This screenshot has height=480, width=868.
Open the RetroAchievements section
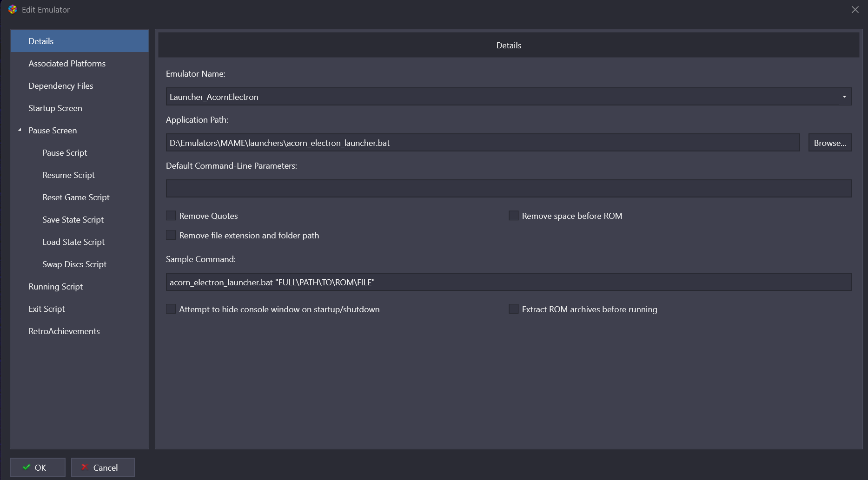click(x=64, y=331)
